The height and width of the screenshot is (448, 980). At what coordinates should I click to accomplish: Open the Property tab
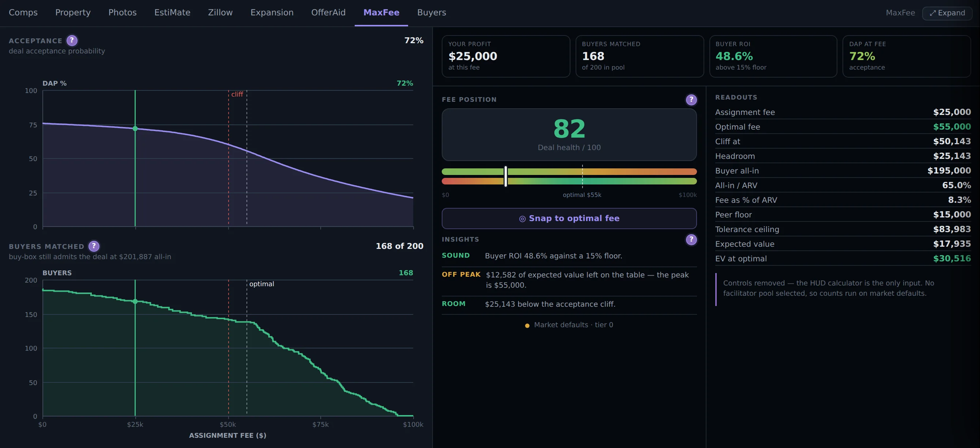[73, 12]
